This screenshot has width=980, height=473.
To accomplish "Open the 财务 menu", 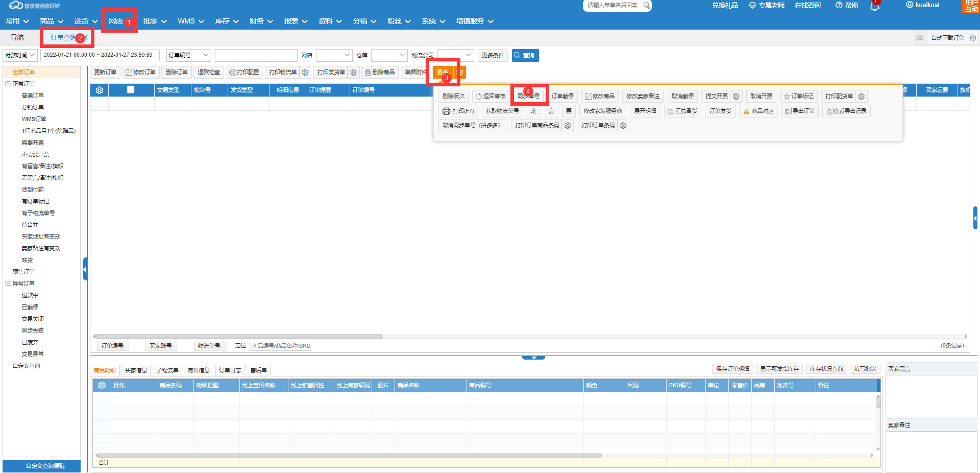I will click(261, 21).
